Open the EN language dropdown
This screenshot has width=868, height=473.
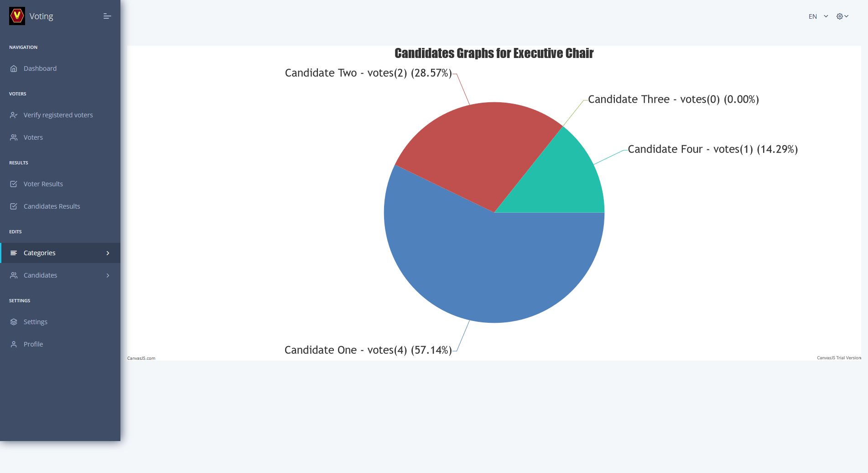click(x=818, y=16)
